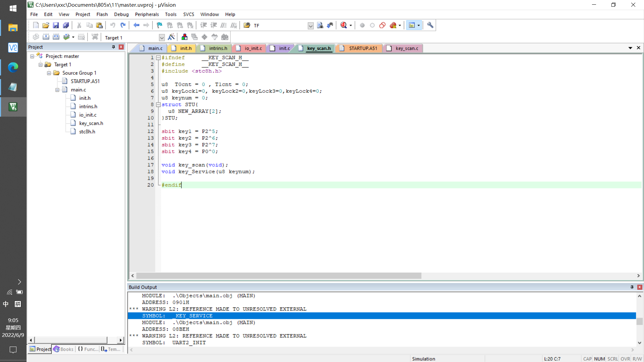Show the Functions panel tab
The height and width of the screenshot is (362, 644).
88,349
